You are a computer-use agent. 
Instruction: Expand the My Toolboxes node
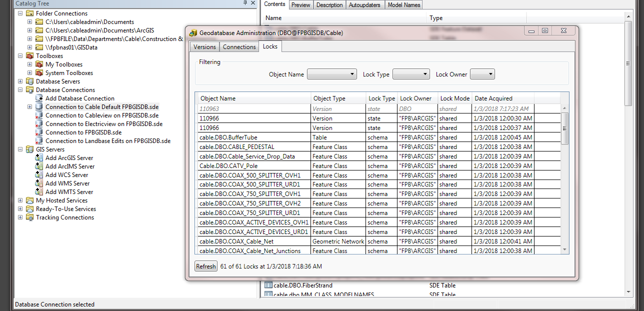29,64
